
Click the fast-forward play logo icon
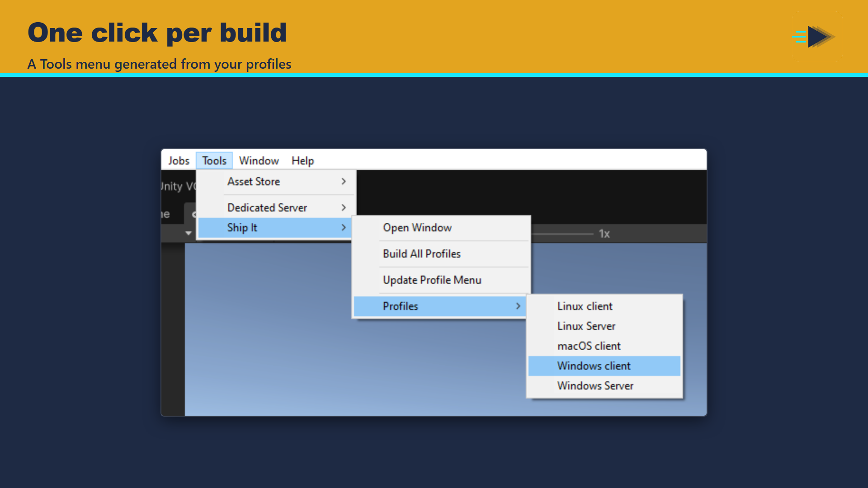click(814, 37)
